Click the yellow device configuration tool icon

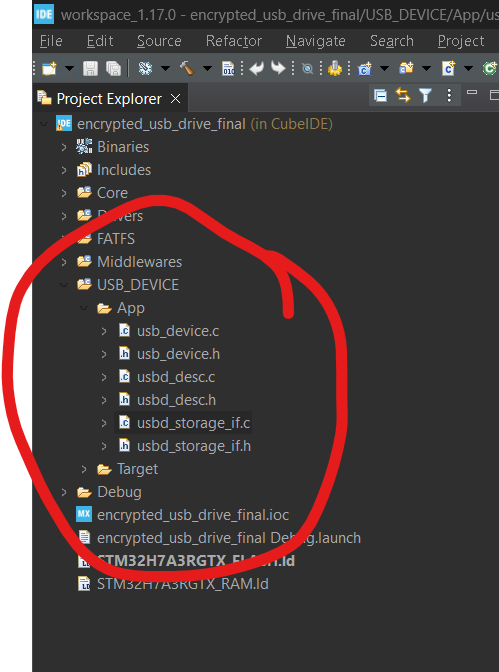point(335,68)
